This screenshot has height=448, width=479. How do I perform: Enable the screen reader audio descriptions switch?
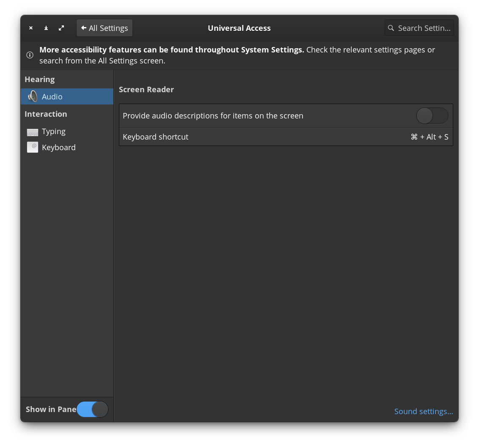pos(432,115)
